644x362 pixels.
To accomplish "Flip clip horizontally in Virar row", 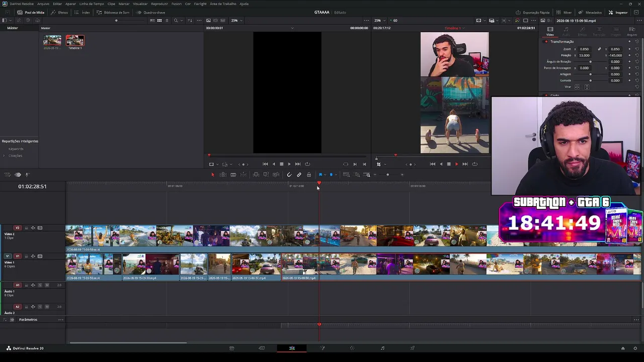I will [x=577, y=87].
